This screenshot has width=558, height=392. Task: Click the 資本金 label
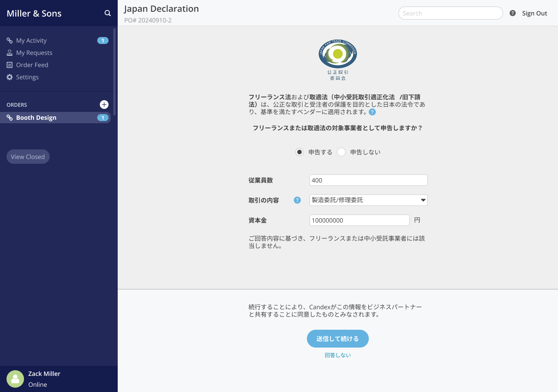(x=258, y=220)
